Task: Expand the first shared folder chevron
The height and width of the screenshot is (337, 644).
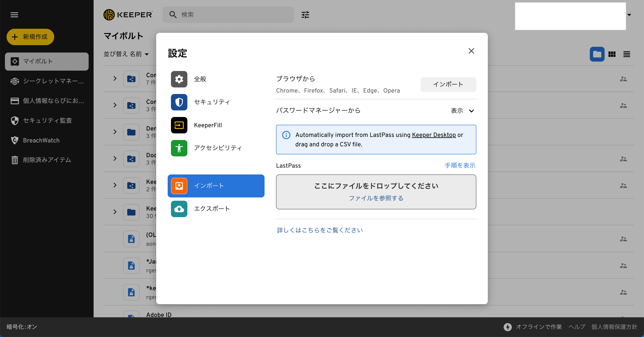Action: [115, 78]
